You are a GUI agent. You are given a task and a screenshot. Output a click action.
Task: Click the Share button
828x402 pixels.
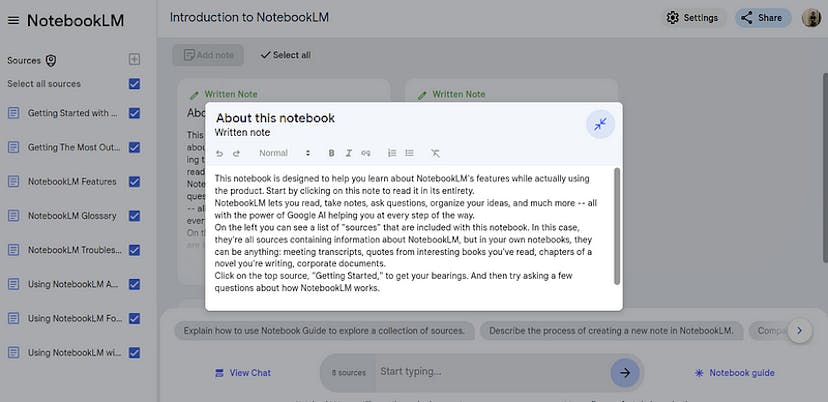[762, 18]
